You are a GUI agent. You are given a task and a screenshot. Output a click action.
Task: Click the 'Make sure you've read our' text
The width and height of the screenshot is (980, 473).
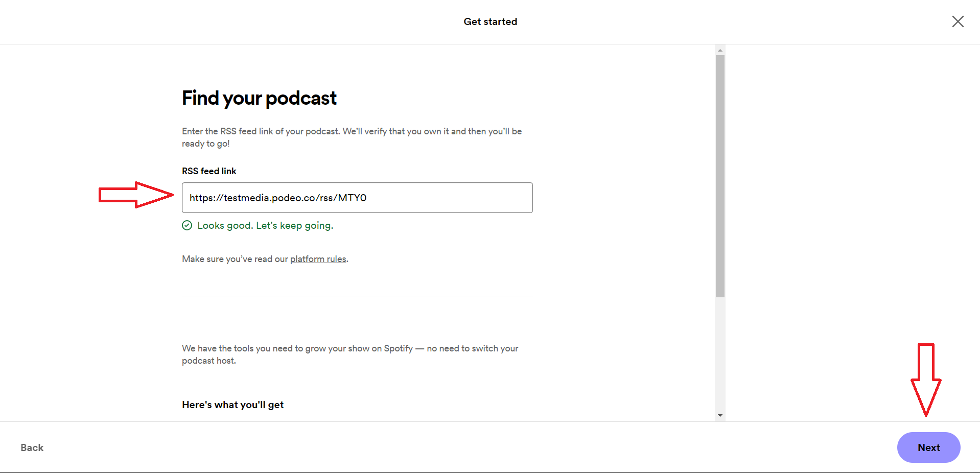(x=235, y=259)
